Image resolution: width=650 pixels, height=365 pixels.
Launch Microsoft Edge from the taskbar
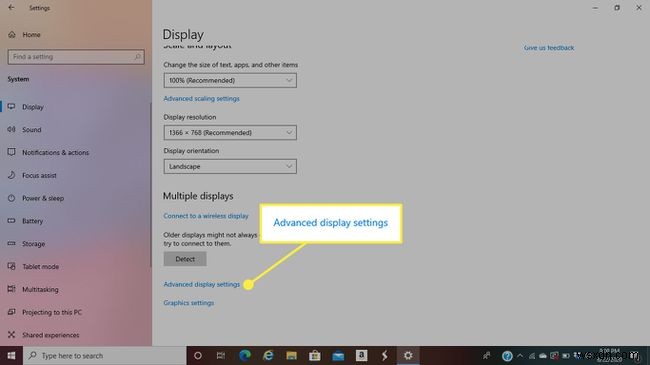(245, 355)
